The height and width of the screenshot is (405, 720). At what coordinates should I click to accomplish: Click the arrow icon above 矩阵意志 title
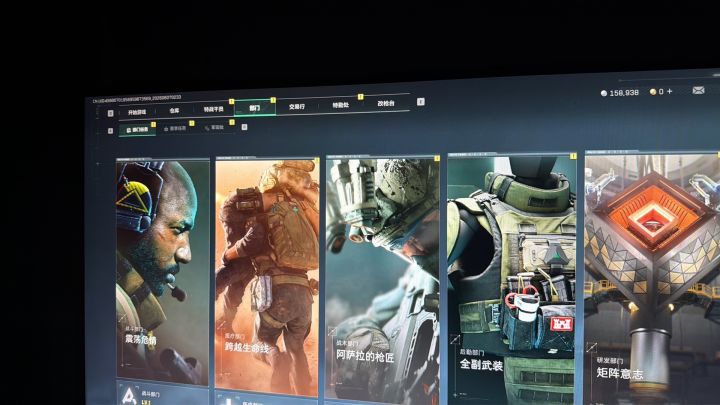(591, 348)
